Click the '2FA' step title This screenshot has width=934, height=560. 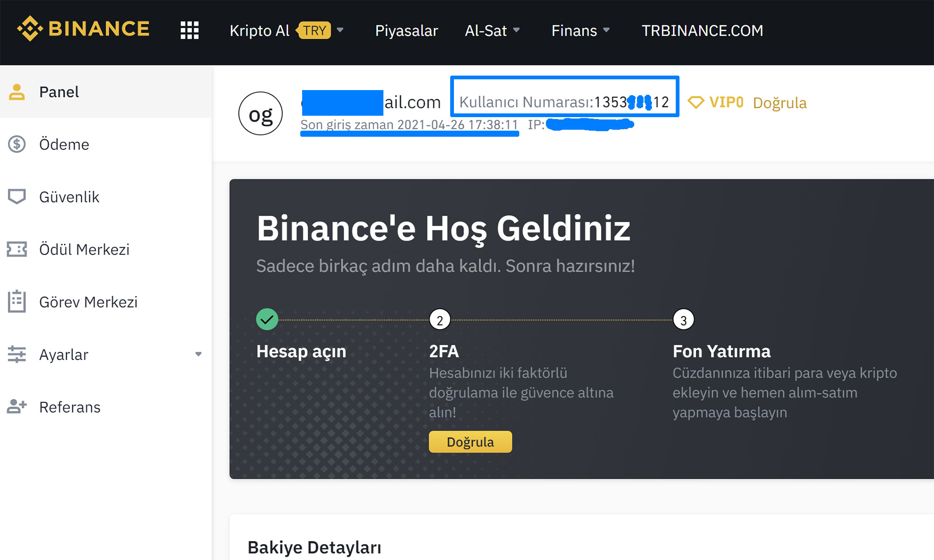[x=444, y=351]
